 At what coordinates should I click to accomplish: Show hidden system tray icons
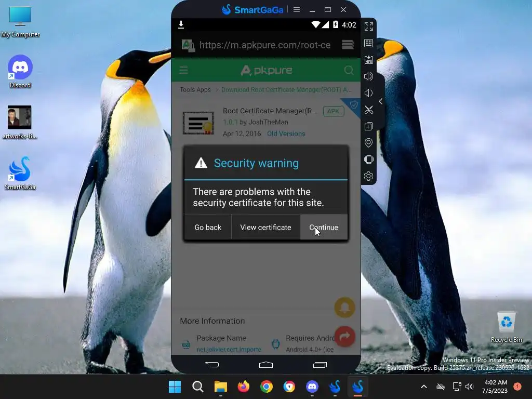pyautogui.click(x=424, y=386)
